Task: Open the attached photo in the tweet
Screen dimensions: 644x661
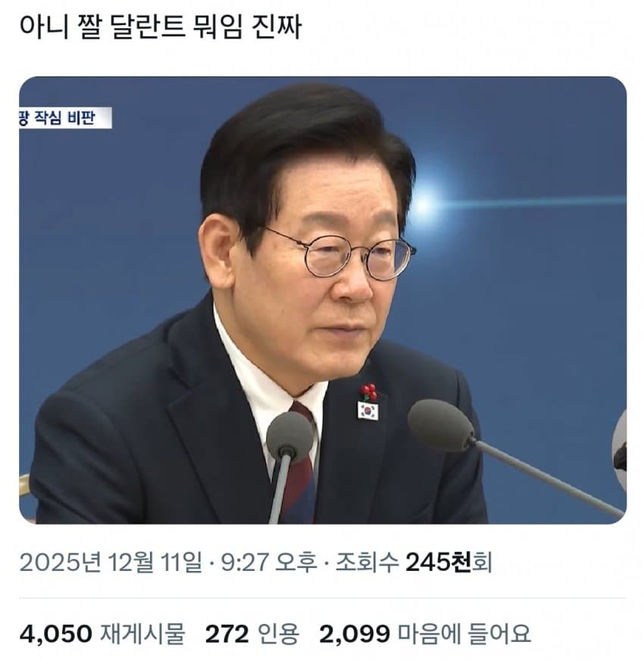Action: click(x=323, y=300)
